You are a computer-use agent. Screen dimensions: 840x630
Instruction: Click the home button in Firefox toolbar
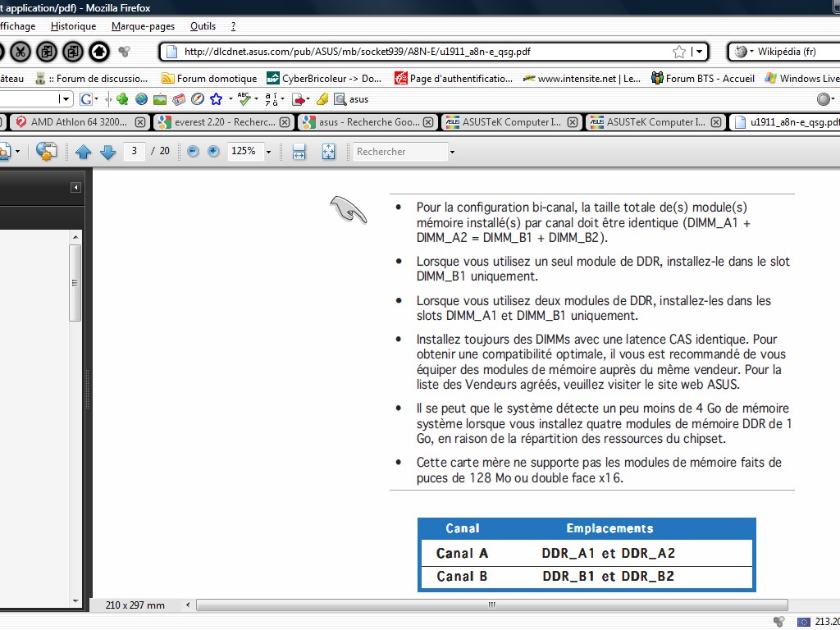click(99, 52)
